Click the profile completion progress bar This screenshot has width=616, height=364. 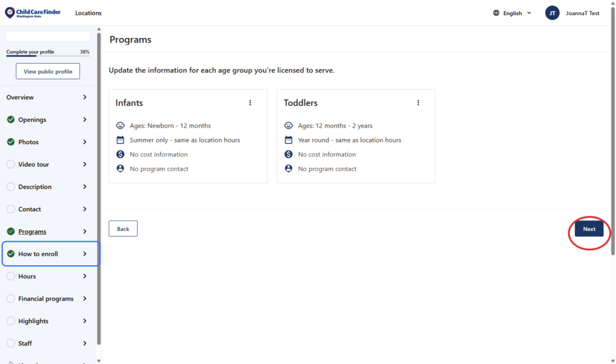(48, 56)
